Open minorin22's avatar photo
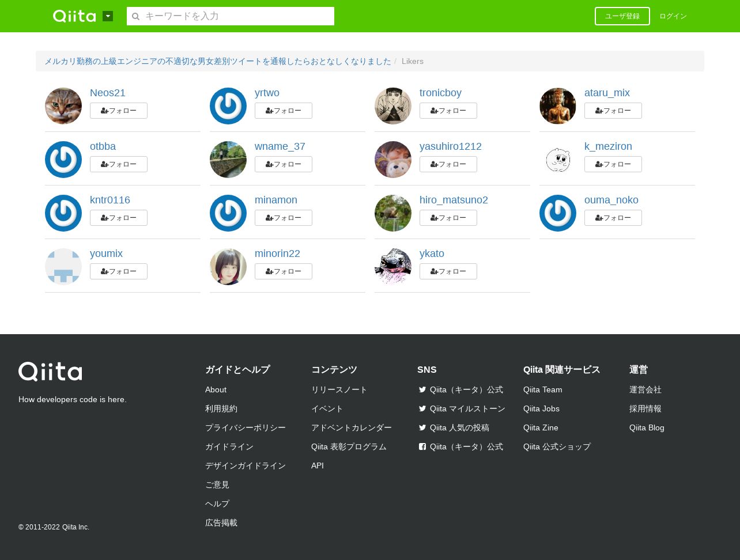Viewport: 740px width, 560px height. tap(228, 267)
